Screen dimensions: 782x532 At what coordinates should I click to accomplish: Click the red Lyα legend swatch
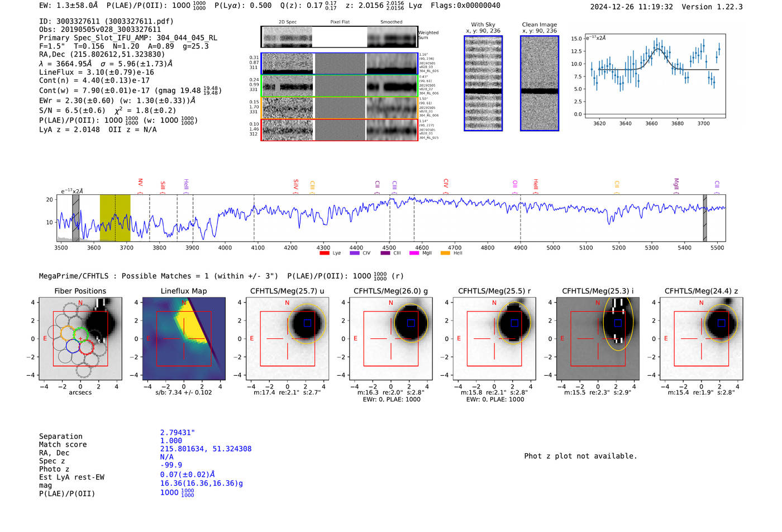point(324,253)
